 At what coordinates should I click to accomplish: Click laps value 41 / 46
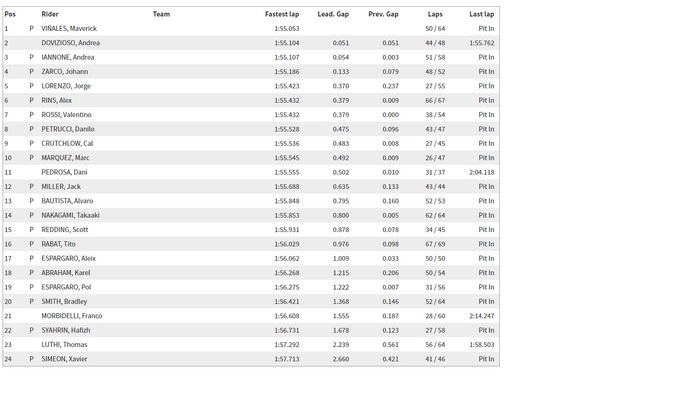pos(435,360)
